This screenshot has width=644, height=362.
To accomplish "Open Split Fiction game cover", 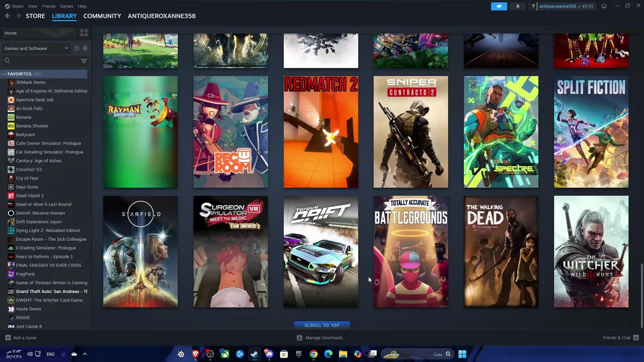I will click(x=591, y=132).
